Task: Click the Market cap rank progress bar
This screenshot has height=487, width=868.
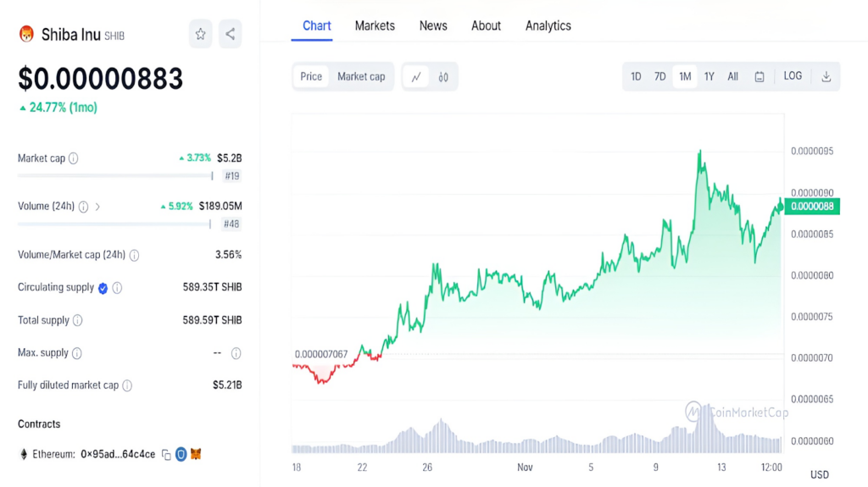Action: tap(115, 176)
